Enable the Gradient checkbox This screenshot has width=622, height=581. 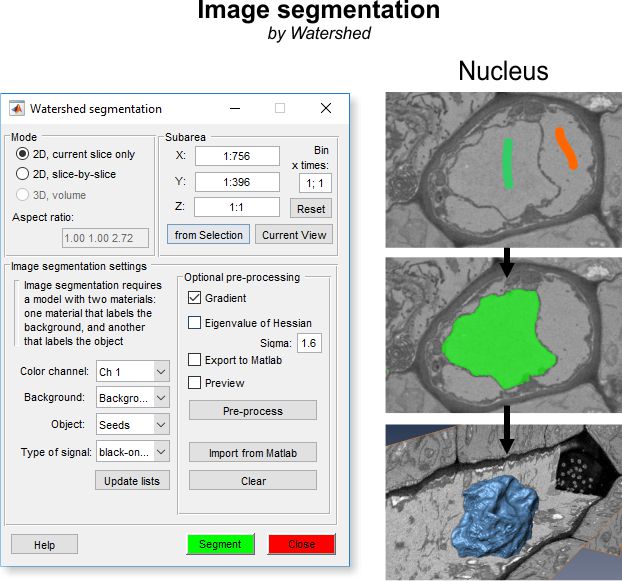195,298
